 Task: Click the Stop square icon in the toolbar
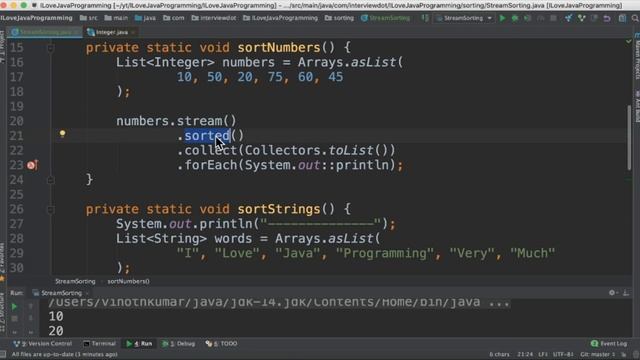point(553,18)
